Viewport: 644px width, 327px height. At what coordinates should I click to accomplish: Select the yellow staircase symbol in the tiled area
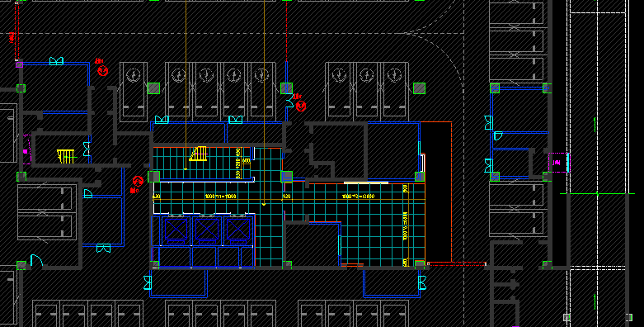[x=199, y=154]
